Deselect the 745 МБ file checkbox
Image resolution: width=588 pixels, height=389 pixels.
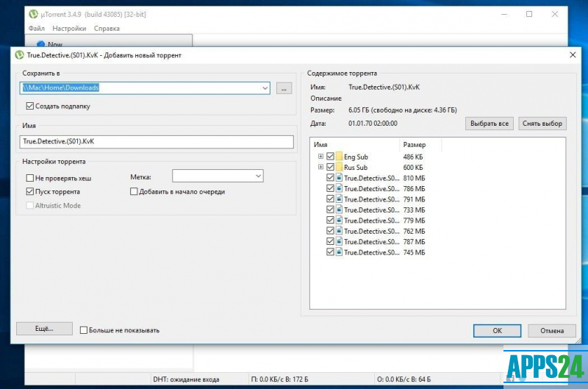330,251
